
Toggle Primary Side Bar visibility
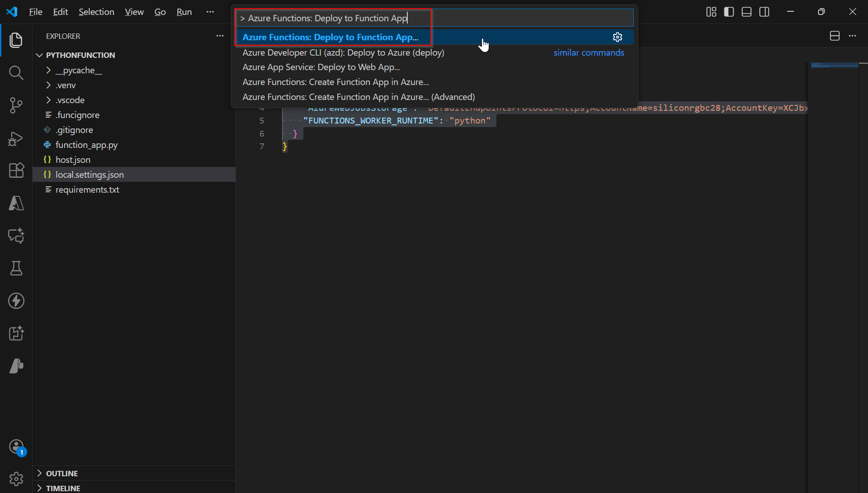point(729,12)
